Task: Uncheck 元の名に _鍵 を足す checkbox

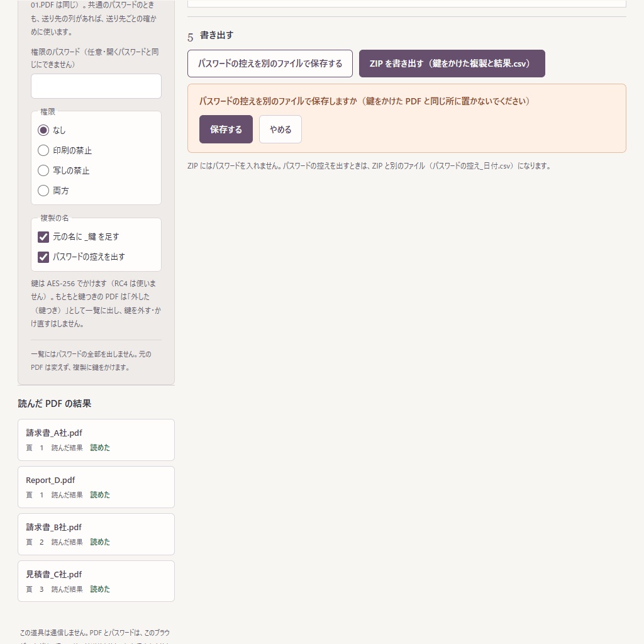Action: [x=43, y=237]
